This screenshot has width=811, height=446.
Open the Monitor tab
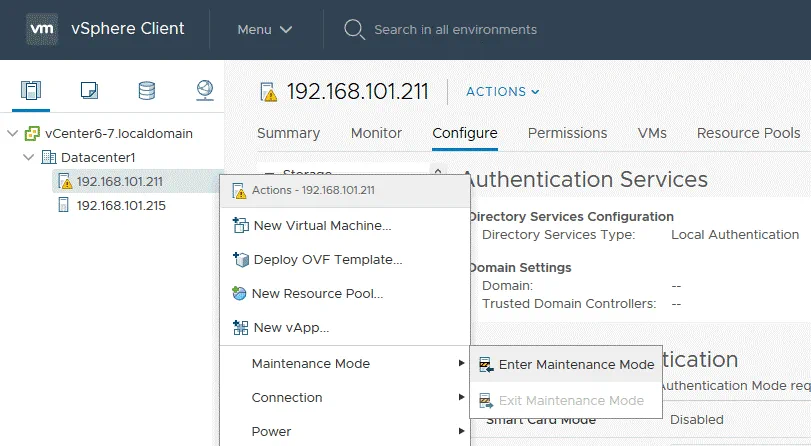tap(376, 133)
